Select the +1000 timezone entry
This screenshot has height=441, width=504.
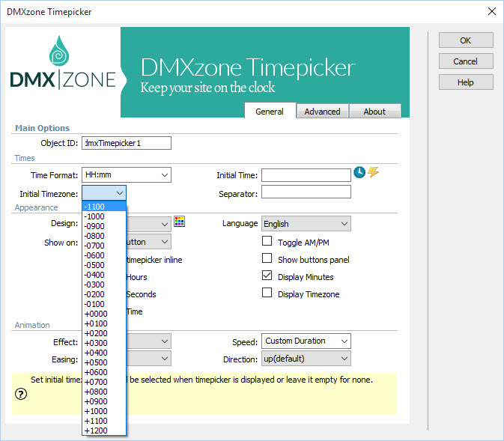104,411
